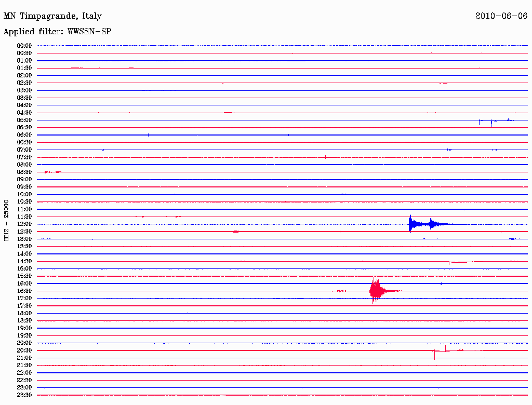Click the '22:30' time label
This screenshot has width=532, height=405.
tap(24, 380)
